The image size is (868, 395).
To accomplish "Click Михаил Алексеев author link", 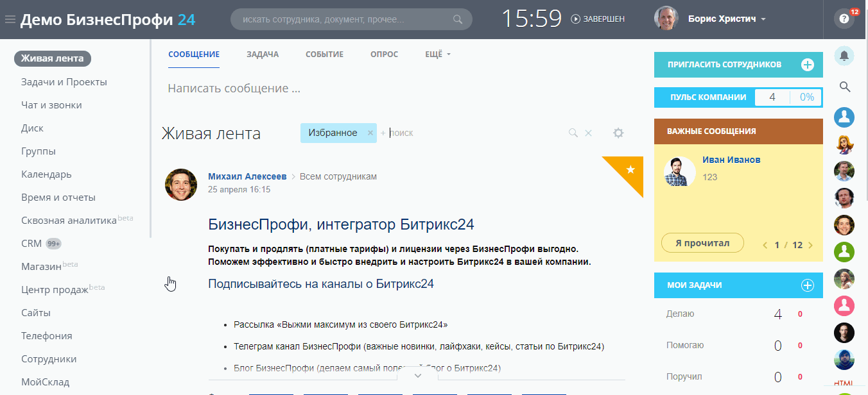I will pyautogui.click(x=248, y=176).
